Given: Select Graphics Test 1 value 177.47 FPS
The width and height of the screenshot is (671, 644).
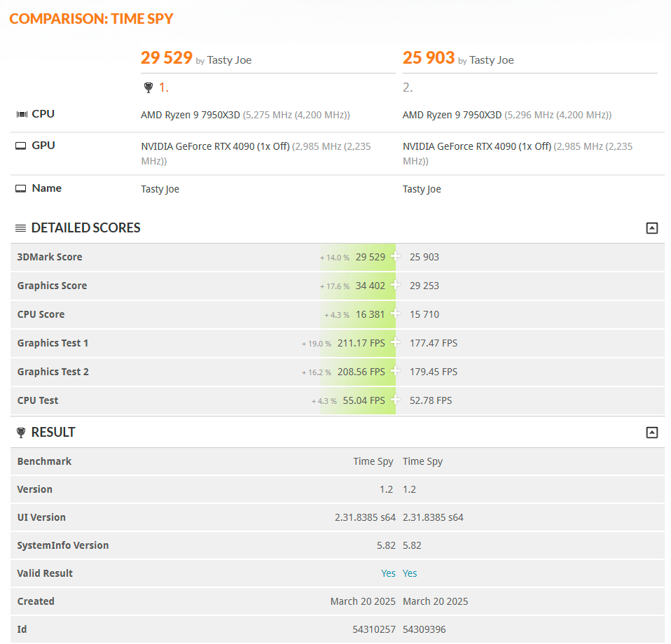Looking at the screenshot, I should pyautogui.click(x=434, y=343).
